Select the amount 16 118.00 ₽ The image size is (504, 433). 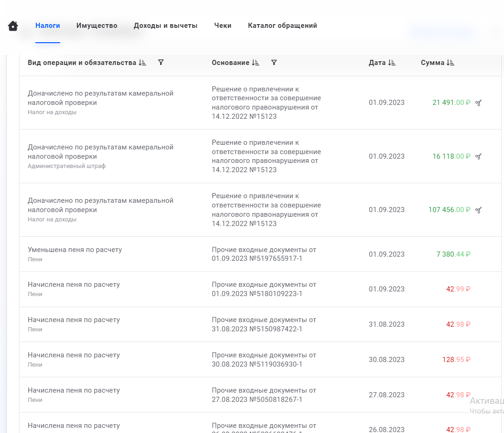pos(451,156)
